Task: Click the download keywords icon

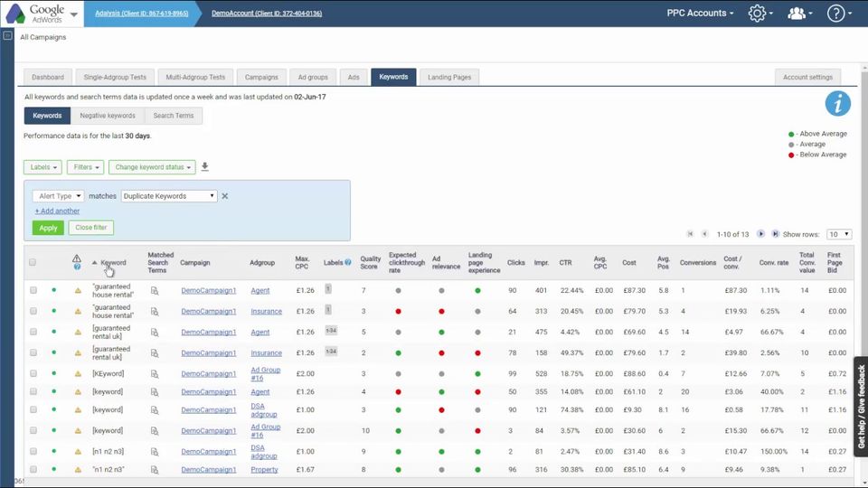Action: click(205, 167)
